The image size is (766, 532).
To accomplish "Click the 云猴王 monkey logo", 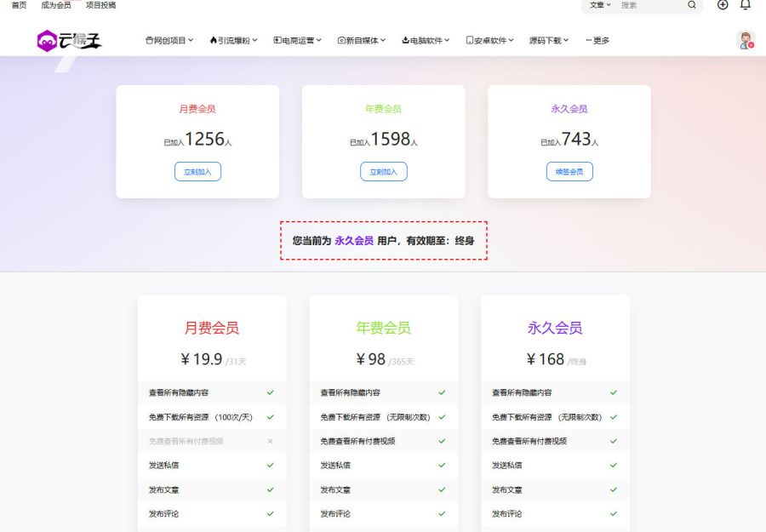I will click(x=47, y=39).
